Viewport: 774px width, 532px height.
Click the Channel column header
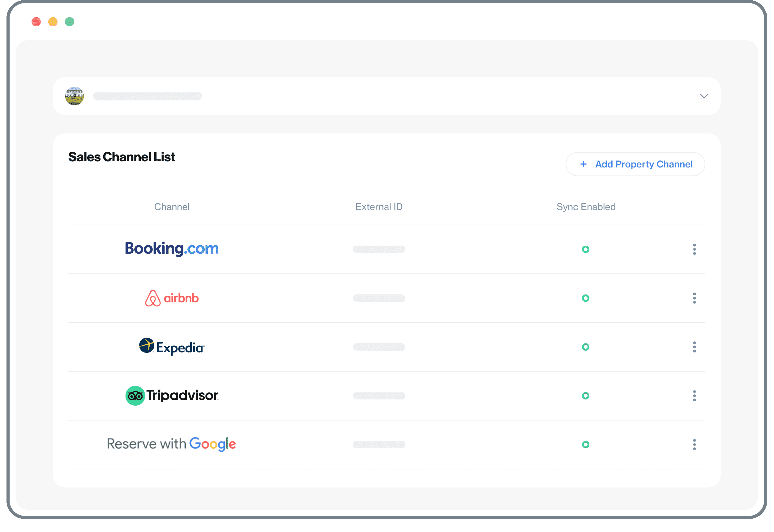point(172,207)
